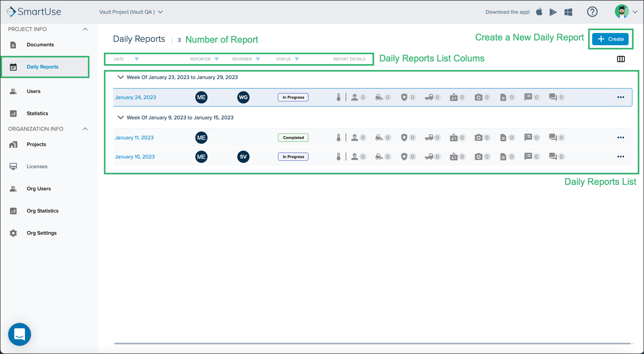Click the Google Play download icon
Image resolution: width=644 pixels, height=354 pixels.
tap(553, 12)
